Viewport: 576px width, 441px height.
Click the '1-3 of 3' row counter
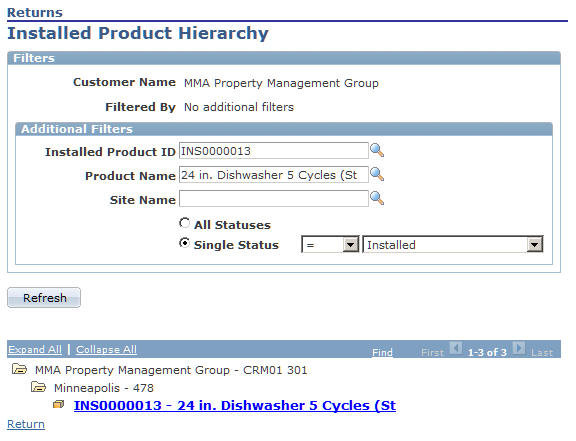(487, 352)
